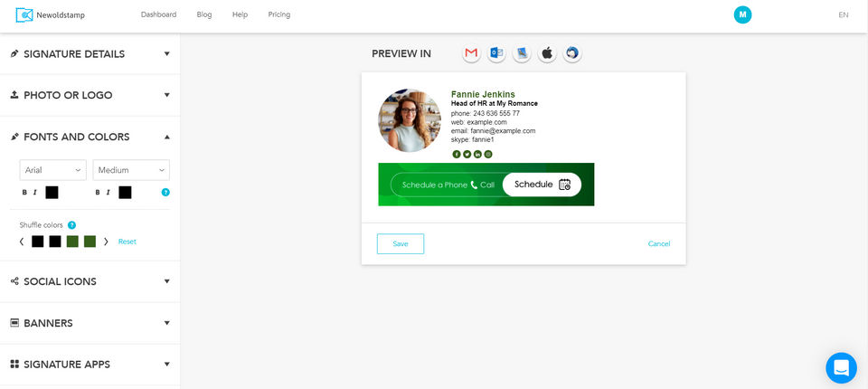Preview signature in Outlook

tap(496, 53)
